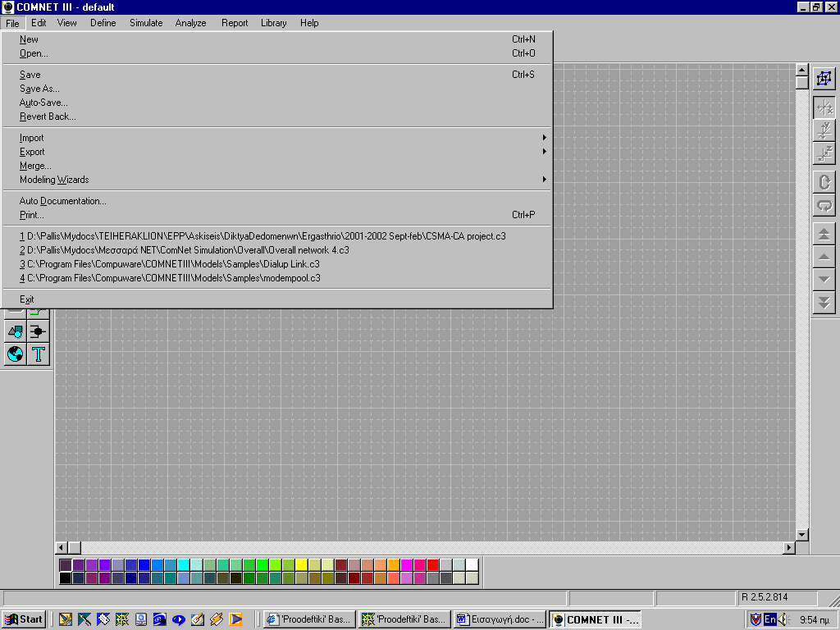Click the blue eye quick launch icon

(x=178, y=619)
